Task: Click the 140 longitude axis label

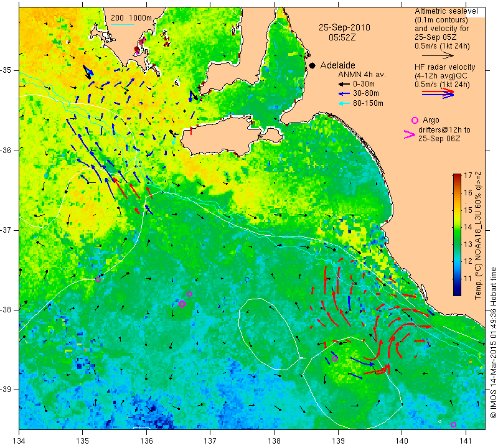Action: (402, 441)
